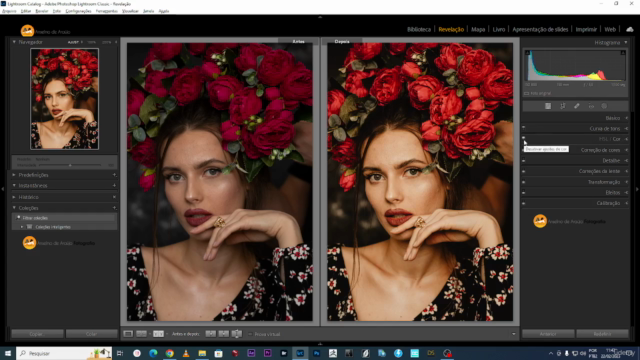Disable HSL / Cor adjustments switch

click(x=524, y=139)
